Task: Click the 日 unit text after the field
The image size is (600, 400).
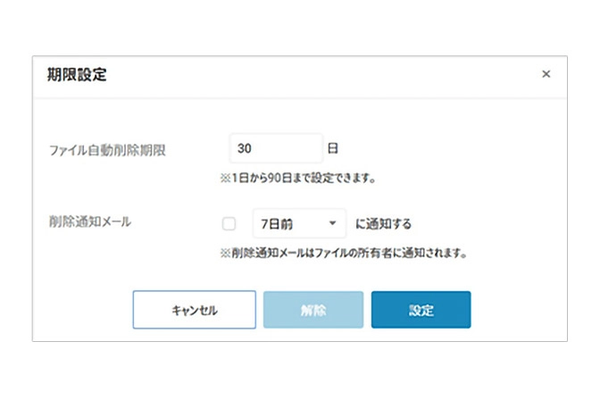Action: pos(333,148)
